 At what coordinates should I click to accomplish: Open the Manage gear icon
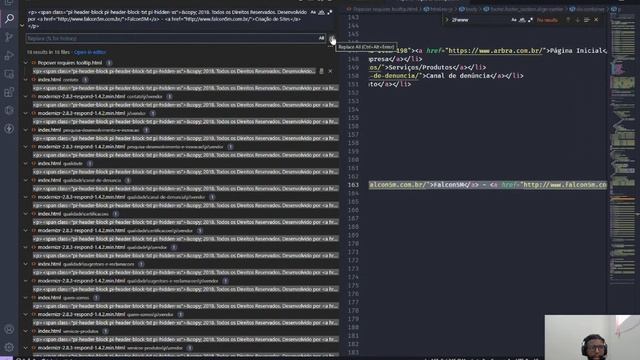9,347
